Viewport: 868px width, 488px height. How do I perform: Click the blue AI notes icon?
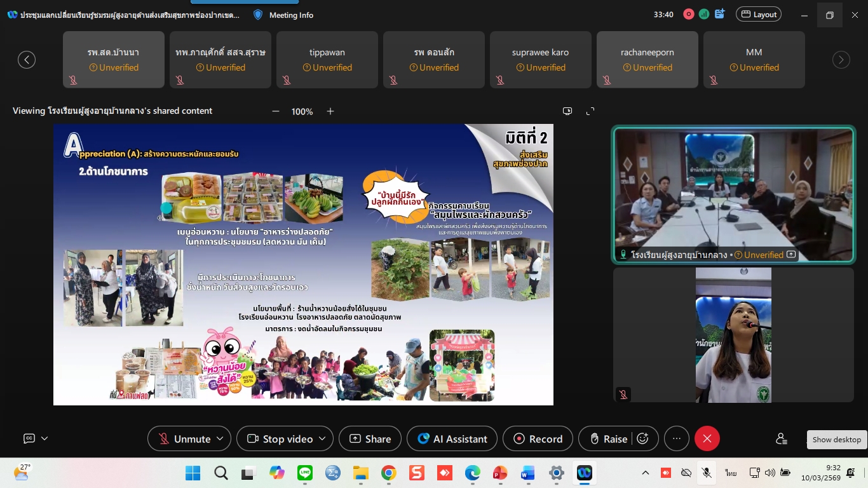coord(720,14)
